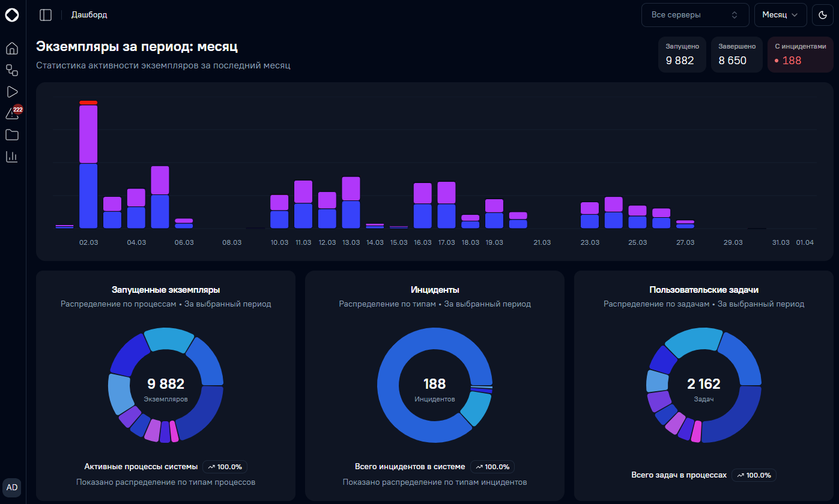Open incidents warning icon with 222 badge

[13, 113]
